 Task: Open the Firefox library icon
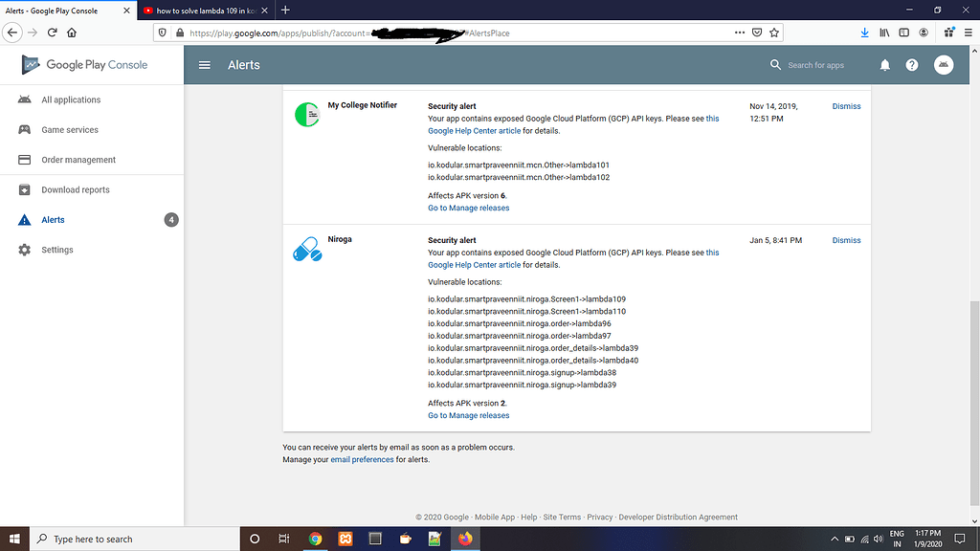coord(884,33)
